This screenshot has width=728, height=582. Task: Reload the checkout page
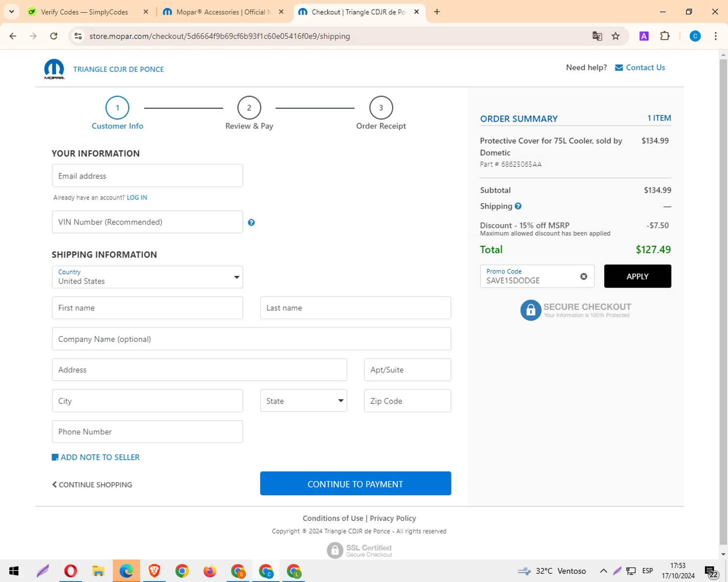click(x=54, y=36)
